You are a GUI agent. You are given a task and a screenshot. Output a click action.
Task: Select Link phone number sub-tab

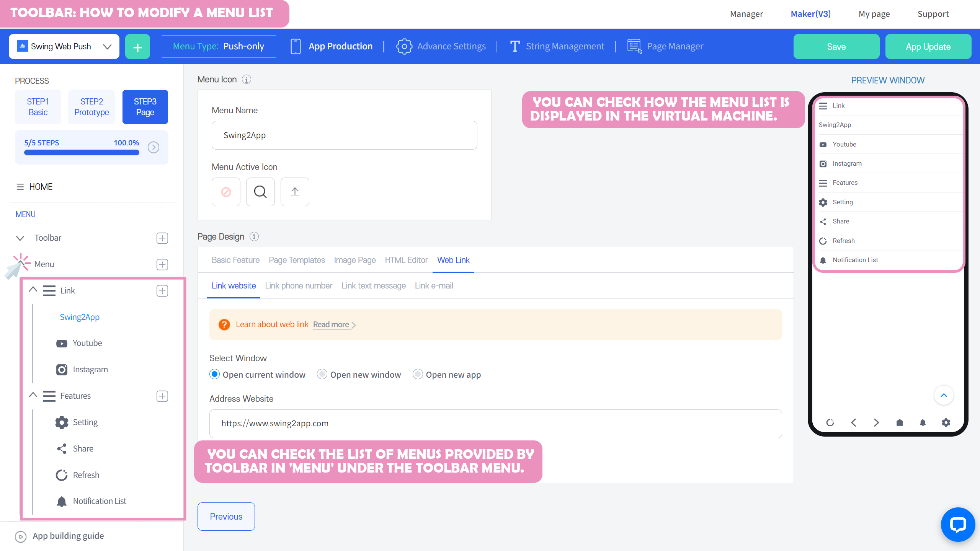tap(299, 286)
